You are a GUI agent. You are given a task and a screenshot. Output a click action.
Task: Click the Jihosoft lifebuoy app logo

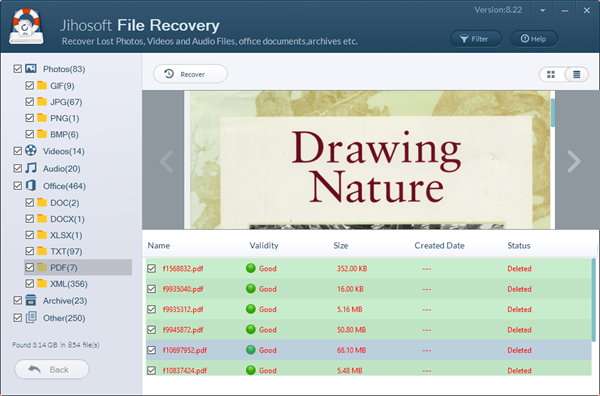(26, 26)
